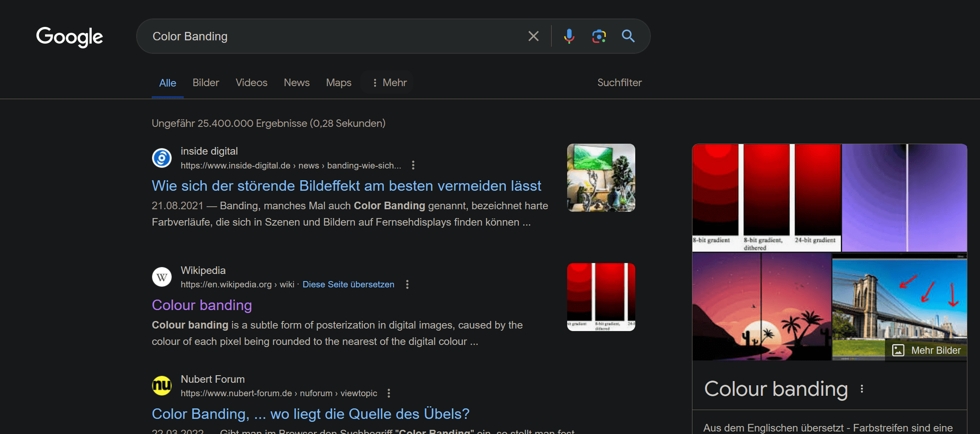980x434 pixels.
Task: Click the 'Ungefähr 25.400.000 Ergebnisse' result count
Action: 269,123
